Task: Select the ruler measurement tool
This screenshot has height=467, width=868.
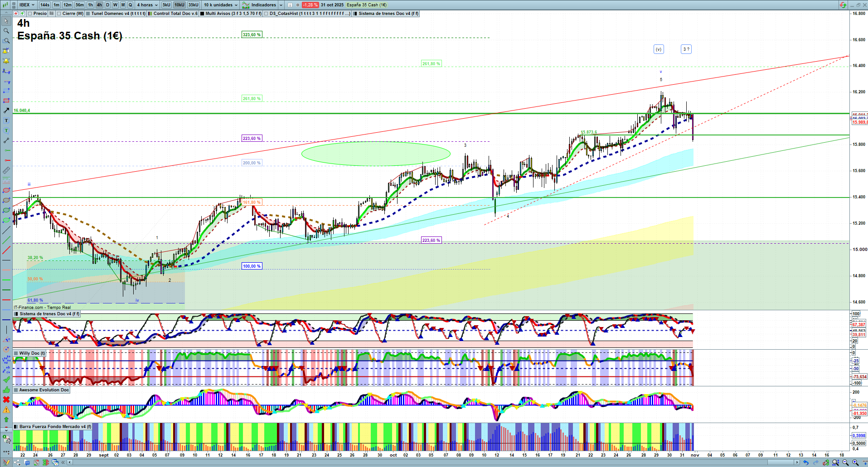Action: 6,171
